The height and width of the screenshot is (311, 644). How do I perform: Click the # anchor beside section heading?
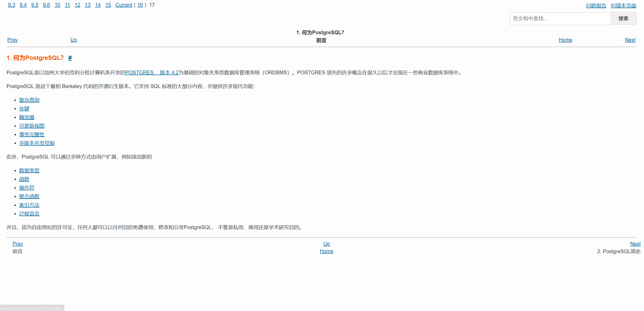point(70,58)
